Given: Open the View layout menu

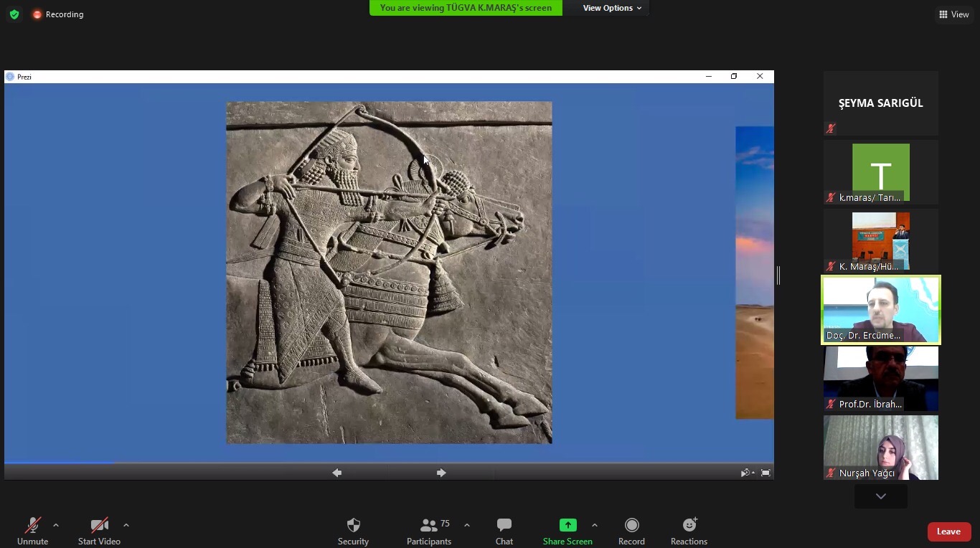Looking at the screenshot, I should tap(953, 14).
